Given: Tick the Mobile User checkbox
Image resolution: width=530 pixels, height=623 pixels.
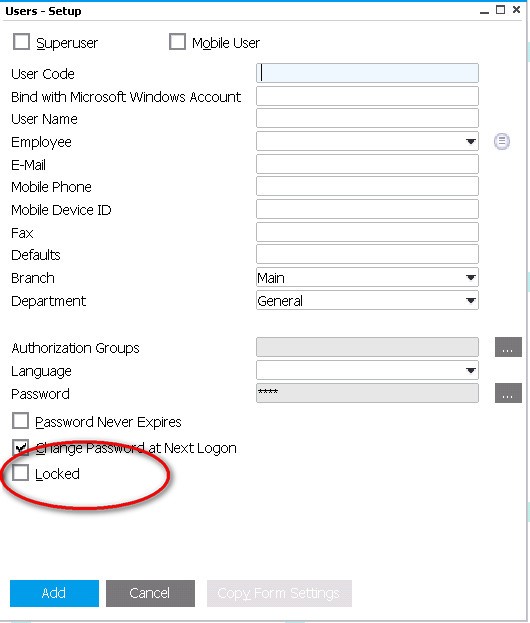Looking at the screenshot, I should (177, 42).
